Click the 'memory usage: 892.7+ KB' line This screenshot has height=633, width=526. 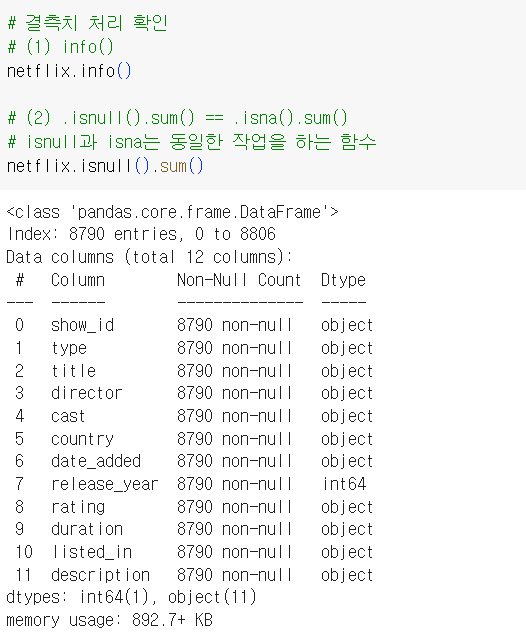(x=109, y=620)
